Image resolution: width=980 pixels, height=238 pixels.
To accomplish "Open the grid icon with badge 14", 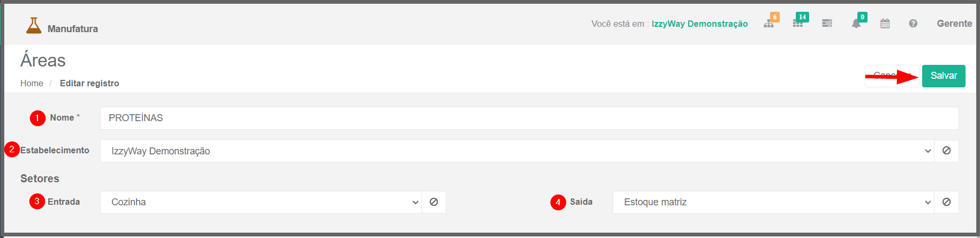I will point(798,24).
